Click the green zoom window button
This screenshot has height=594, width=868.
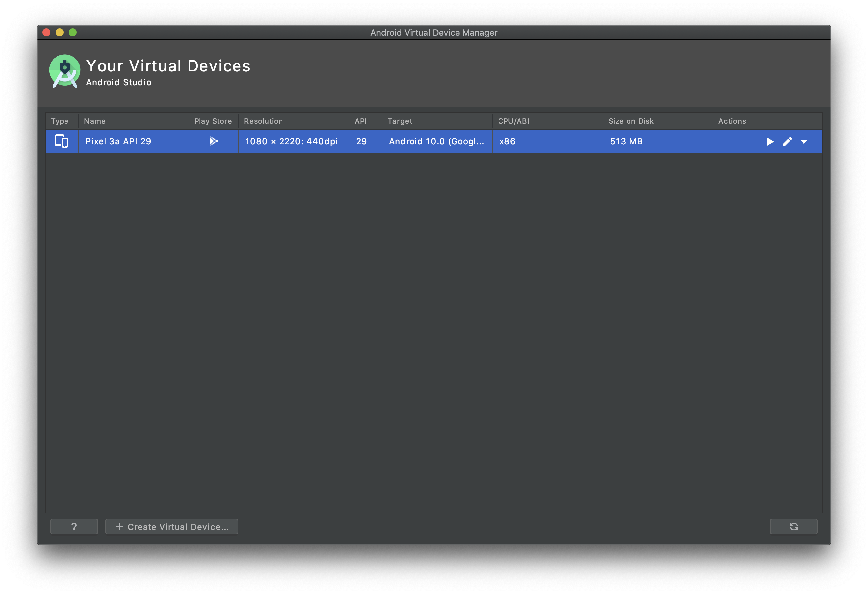[x=73, y=32]
